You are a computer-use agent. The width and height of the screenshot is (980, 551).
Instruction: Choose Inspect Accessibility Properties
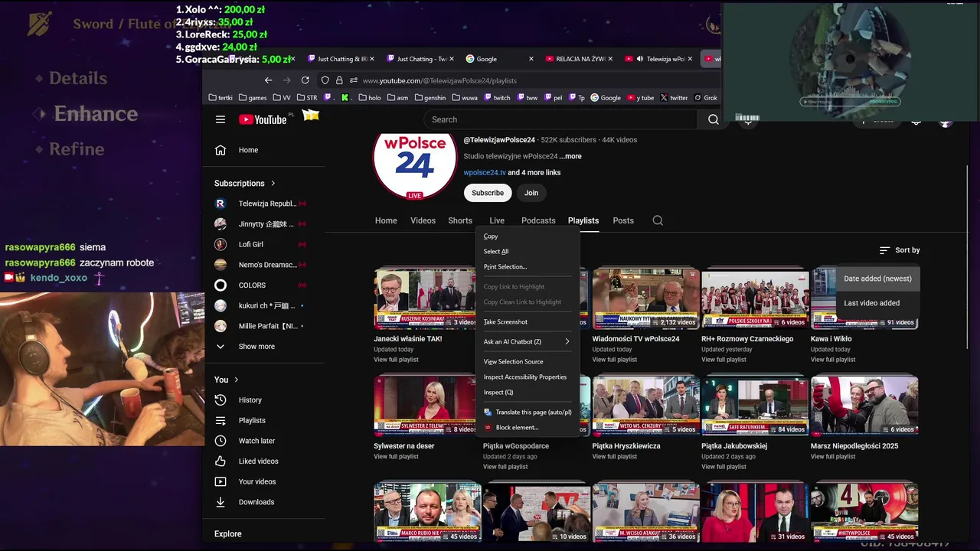[527, 377]
